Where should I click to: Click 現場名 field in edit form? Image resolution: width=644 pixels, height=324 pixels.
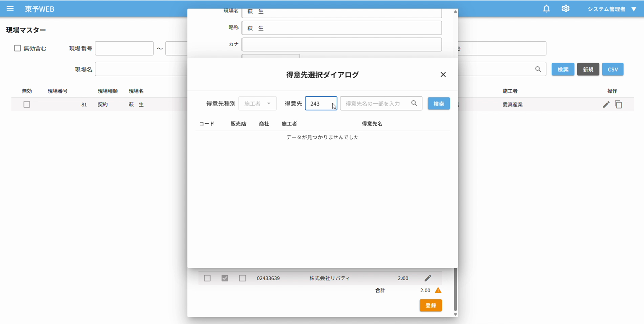tap(342, 13)
